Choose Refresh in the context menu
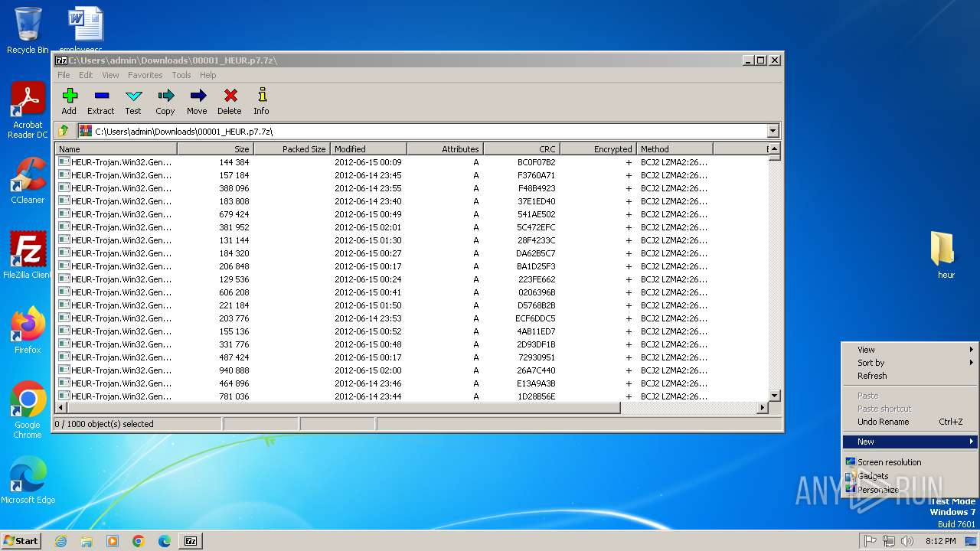The height and width of the screenshot is (551, 980). click(910, 376)
